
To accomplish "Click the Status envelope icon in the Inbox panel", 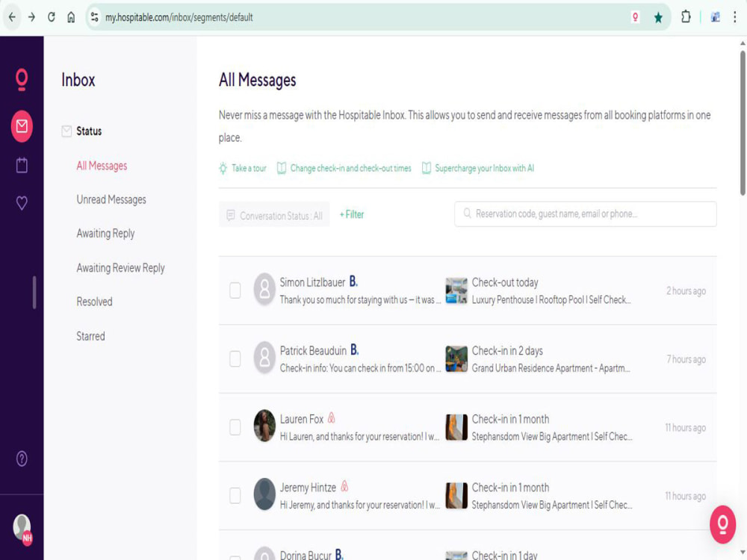I will tap(66, 131).
